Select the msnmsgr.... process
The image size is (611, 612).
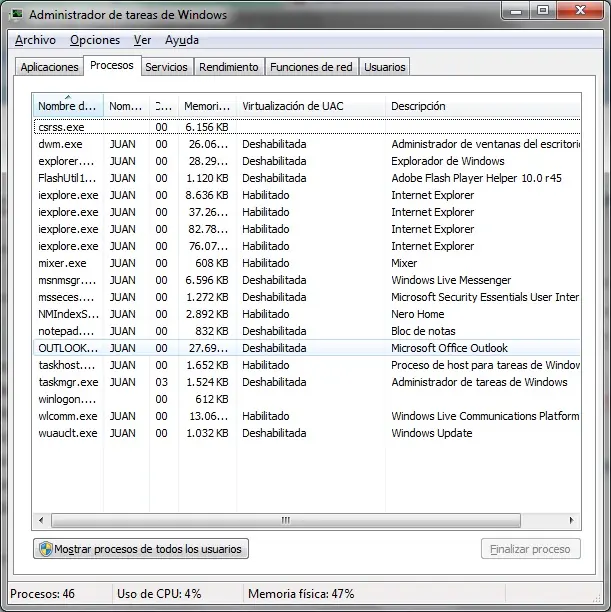307,280
